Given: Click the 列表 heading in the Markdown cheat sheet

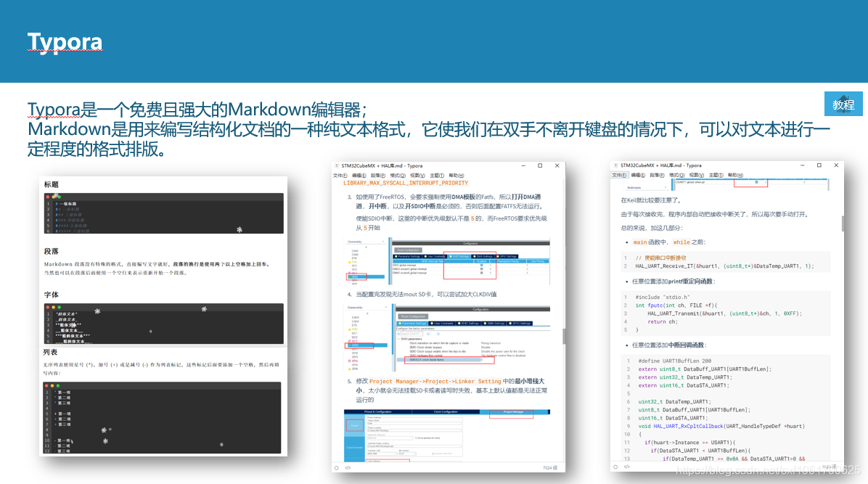Looking at the screenshot, I should click(50, 352).
